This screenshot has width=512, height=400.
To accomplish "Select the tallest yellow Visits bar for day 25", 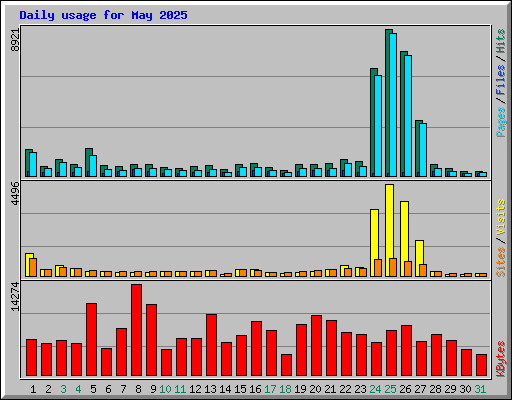I will [389, 230].
